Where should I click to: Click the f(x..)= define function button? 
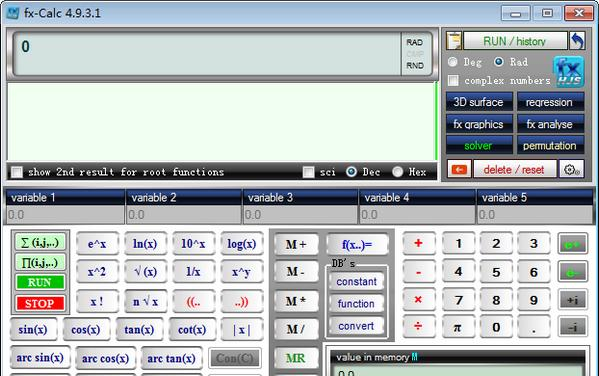pos(357,245)
